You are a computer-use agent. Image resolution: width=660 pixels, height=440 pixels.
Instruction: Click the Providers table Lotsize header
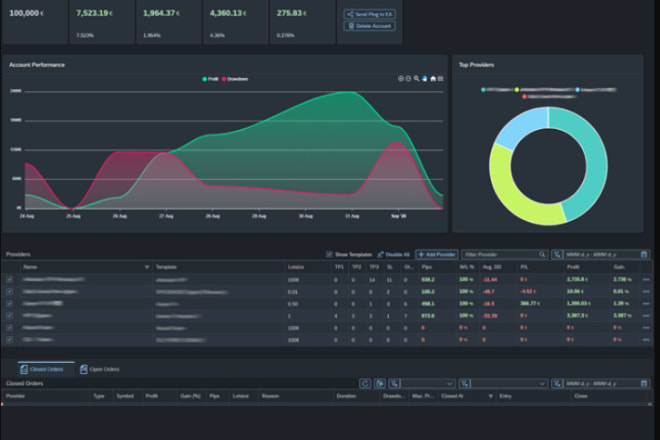click(x=296, y=267)
